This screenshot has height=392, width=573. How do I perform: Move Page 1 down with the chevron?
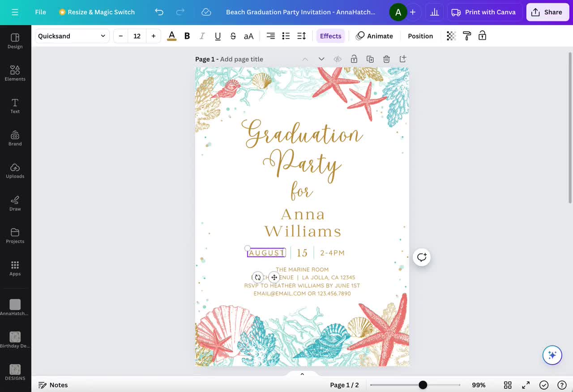pos(321,59)
